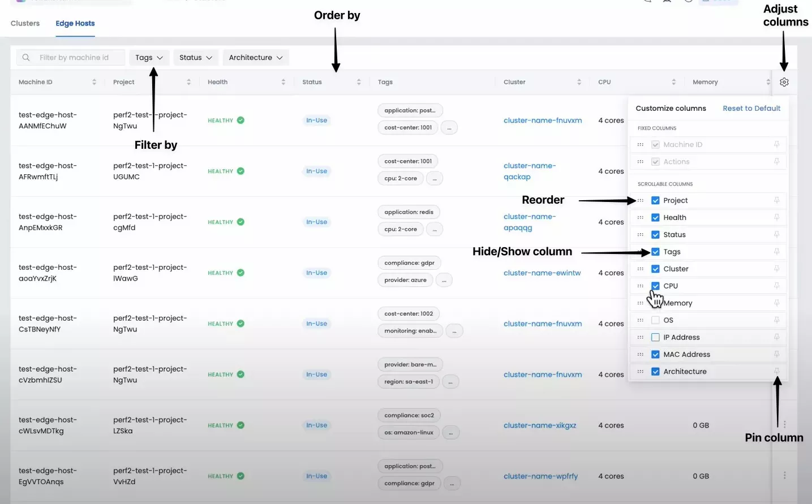Expand more tags next to os: amazon-linux
812x504 pixels.
pos(451,433)
